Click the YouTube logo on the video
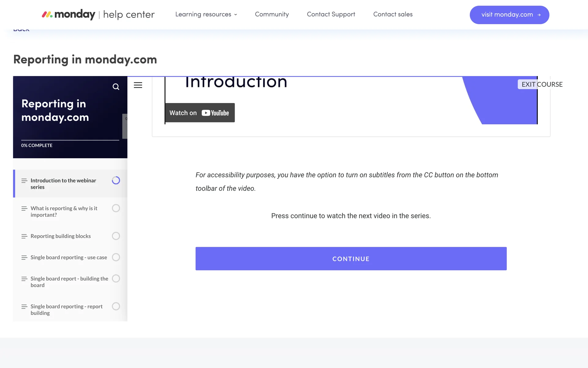This screenshot has width=588, height=368. pyautogui.click(x=215, y=113)
